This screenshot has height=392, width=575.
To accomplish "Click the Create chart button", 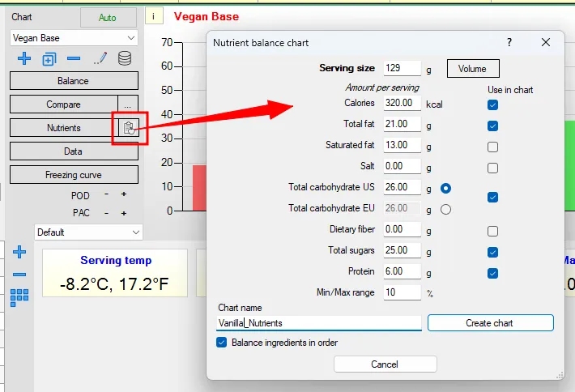I will click(x=490, y=323).
